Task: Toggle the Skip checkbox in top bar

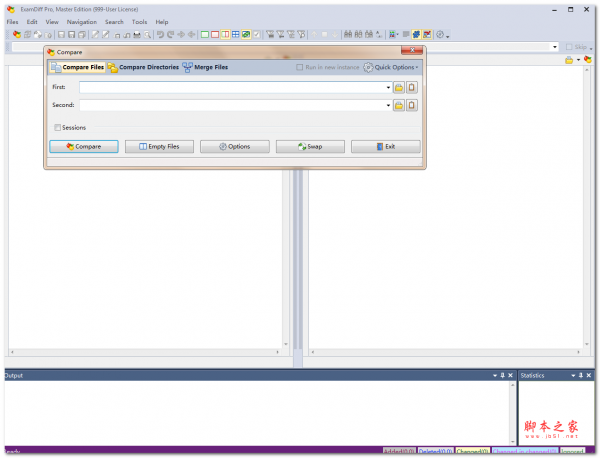Action: click(x=569, y=47)
